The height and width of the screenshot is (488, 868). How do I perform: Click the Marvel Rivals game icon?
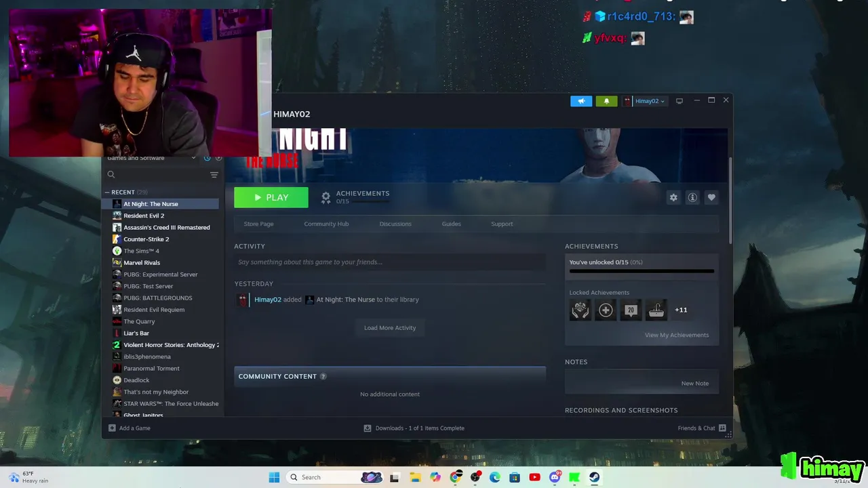(117, 262)
